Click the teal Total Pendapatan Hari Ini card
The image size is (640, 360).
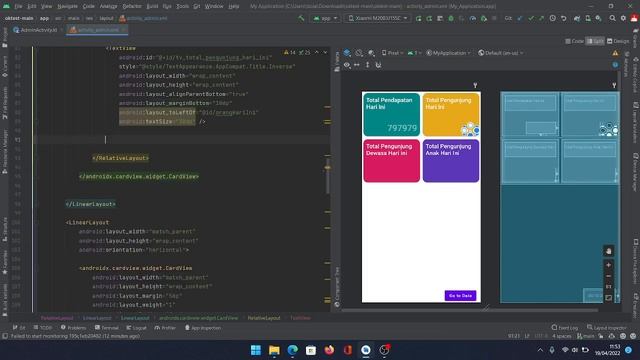click(x=391, y=114)
